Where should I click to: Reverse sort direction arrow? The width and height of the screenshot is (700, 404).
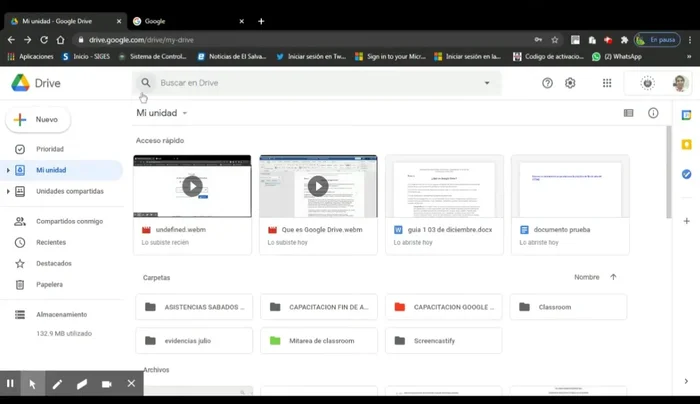pyautogui.click(x=613, y=277)
